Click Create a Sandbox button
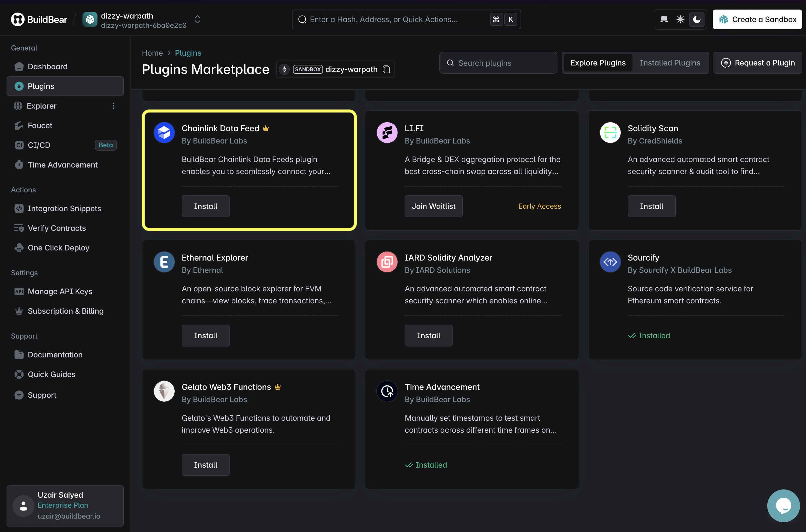 click(x=757, y=19)
